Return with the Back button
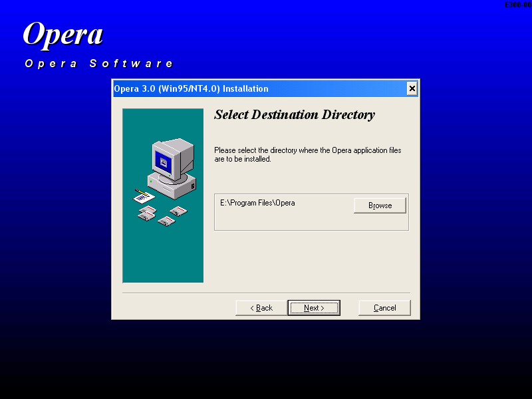Image resolution: width=532 pixels, height=399 pixels. tap(261, 308)
